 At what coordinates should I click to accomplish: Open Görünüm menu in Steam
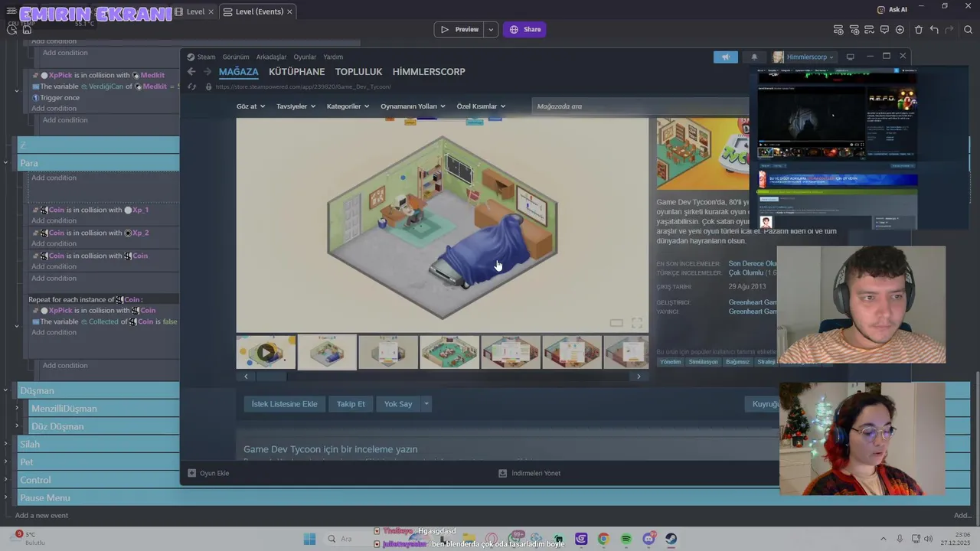[x=236, y=57]
